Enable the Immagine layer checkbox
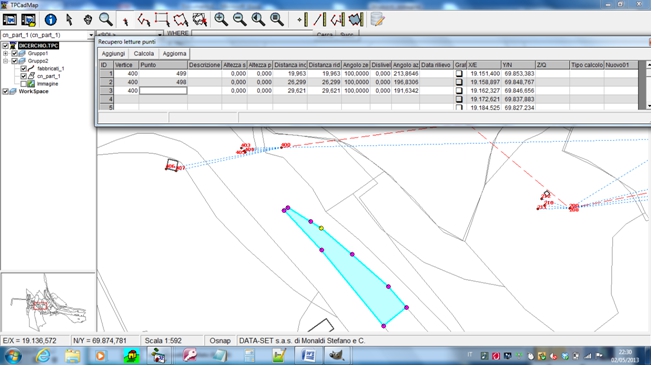This screenshot has width=652, height=366. (x=24, y=84)
